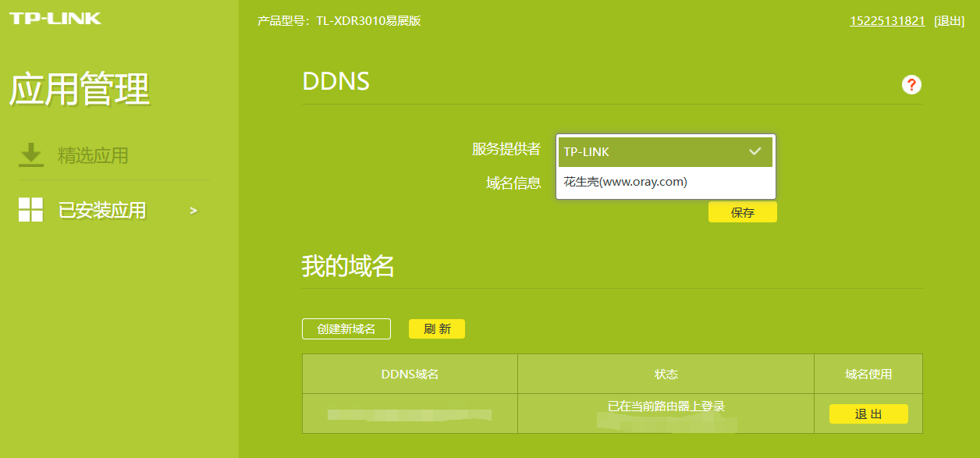
Task: Click the 应用管理 title
Action: point(79,89)
